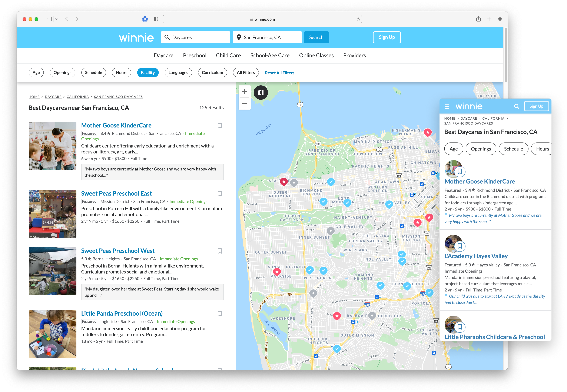Open the All Filters pill

point(246,72)
